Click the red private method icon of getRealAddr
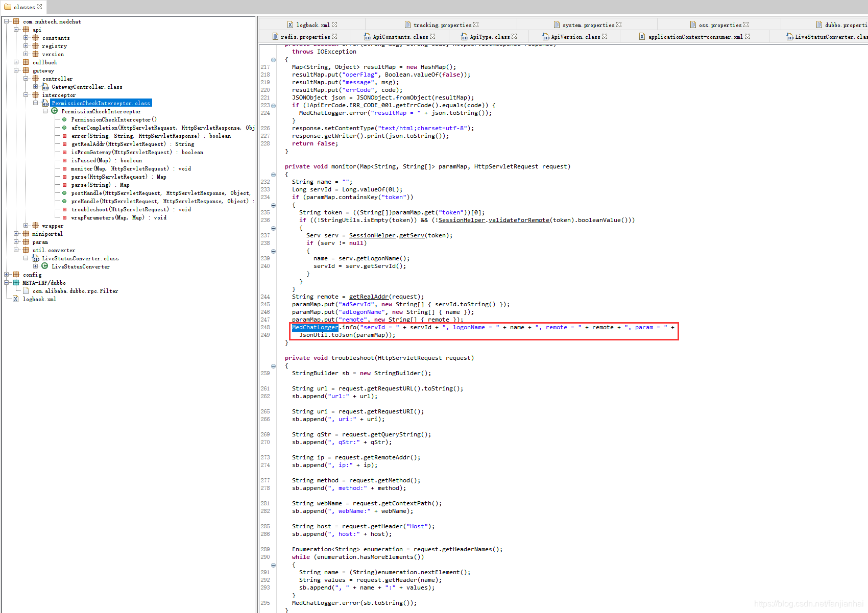This screenshot has width=868, height=613. 64,144
